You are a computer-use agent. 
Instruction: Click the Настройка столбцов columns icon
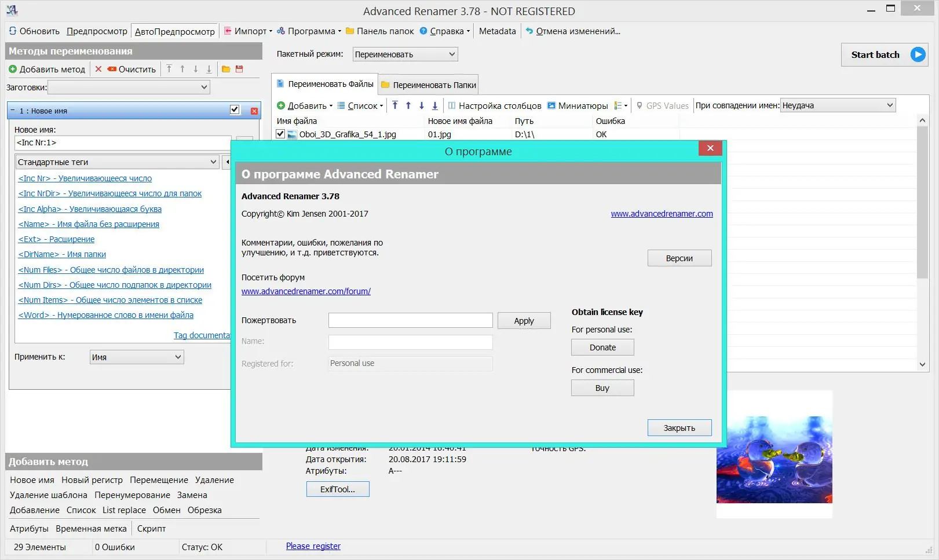click(452, 105)
